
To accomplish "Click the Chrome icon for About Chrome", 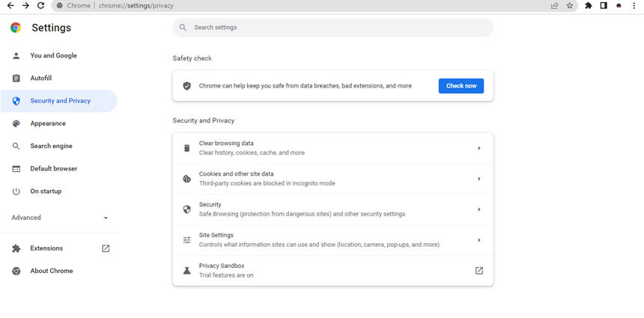I will pos(16,271).
